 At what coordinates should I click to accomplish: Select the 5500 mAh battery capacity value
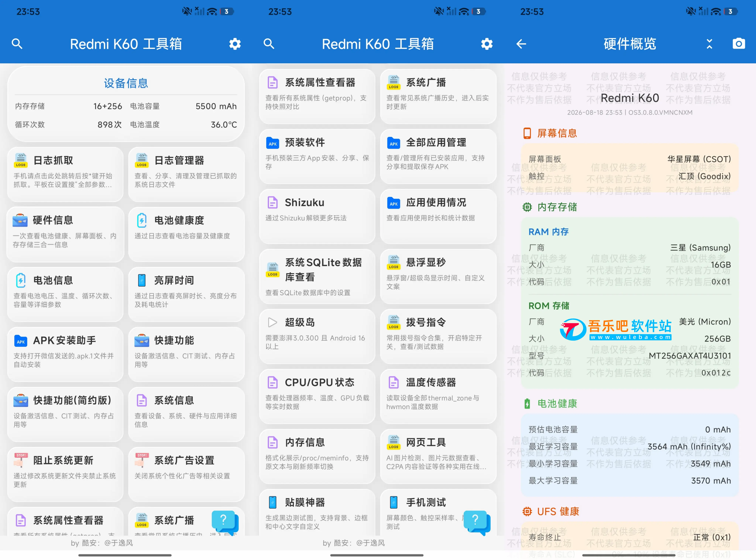tap(216, 106)
